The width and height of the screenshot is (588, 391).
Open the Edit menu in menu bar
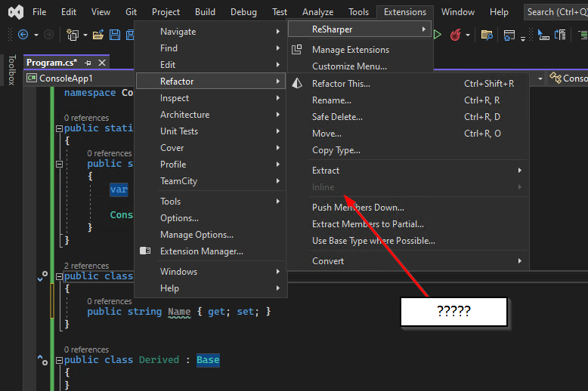(69, 12)
